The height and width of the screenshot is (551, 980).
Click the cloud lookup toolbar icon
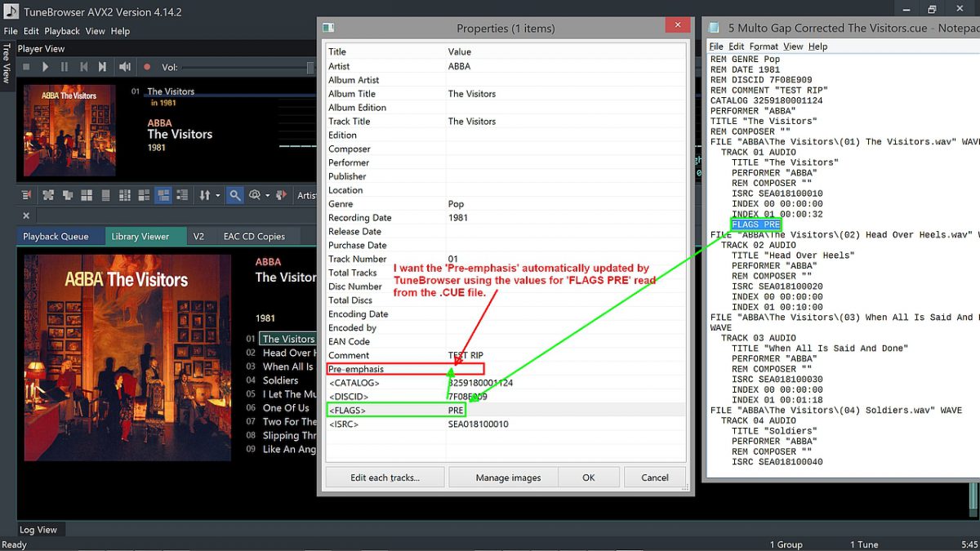click(255, 195)
